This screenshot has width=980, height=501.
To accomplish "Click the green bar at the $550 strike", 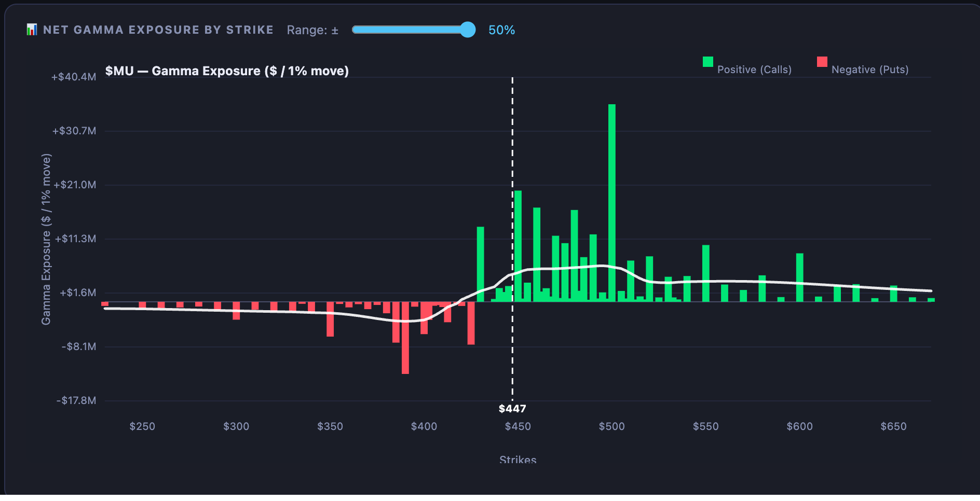I will pos(706,273).
